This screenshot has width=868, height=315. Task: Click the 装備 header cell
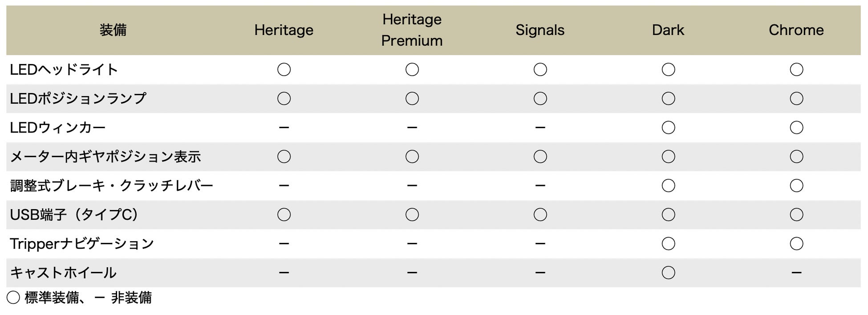(113, 30)
